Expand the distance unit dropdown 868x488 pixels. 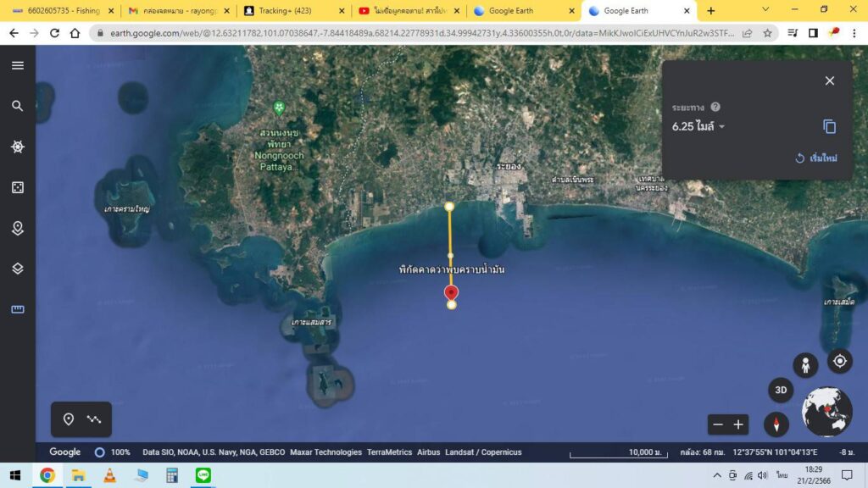[x=722, y=127]
